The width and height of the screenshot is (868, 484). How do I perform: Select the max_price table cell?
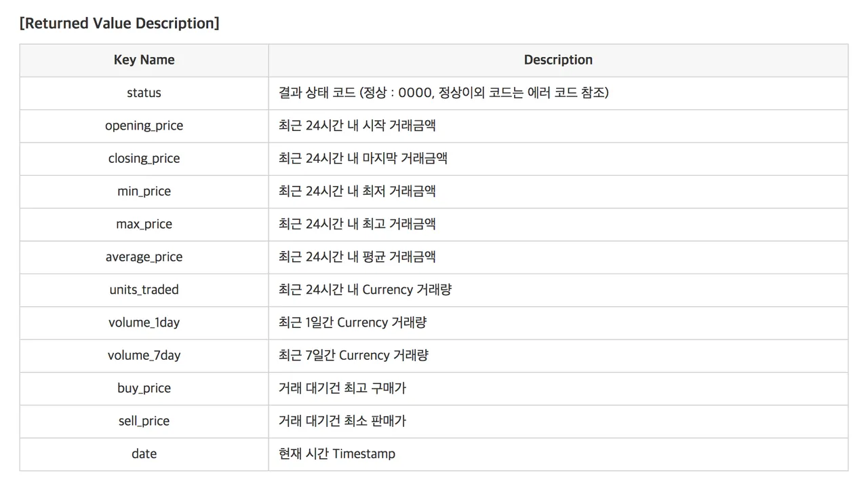pos(144,224)
